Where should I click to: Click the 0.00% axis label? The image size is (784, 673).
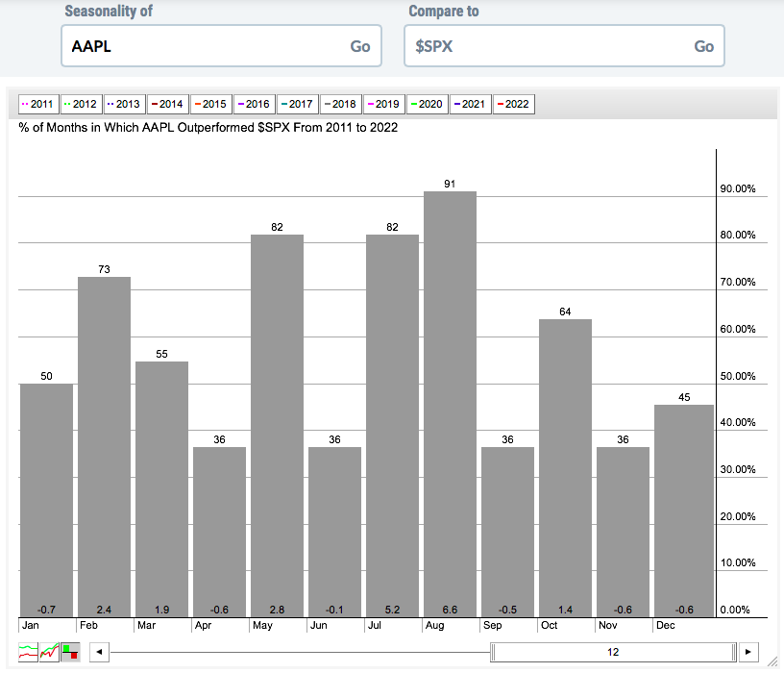[735, 610]
